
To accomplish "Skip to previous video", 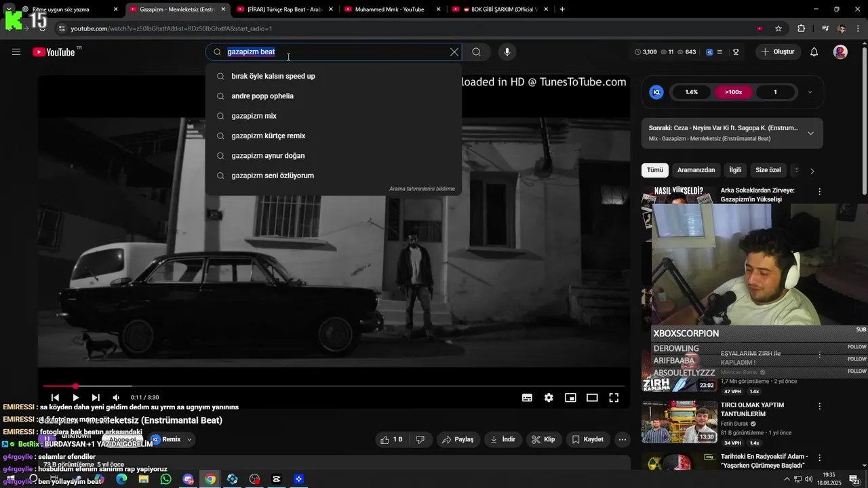I will point(55,398).
